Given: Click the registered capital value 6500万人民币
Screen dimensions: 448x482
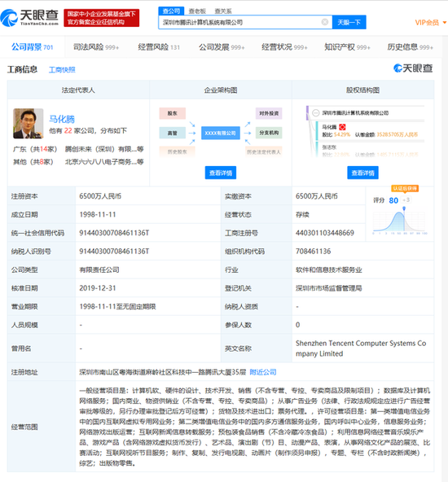Looking at the screenshot, I should click(x=100, y=196).
